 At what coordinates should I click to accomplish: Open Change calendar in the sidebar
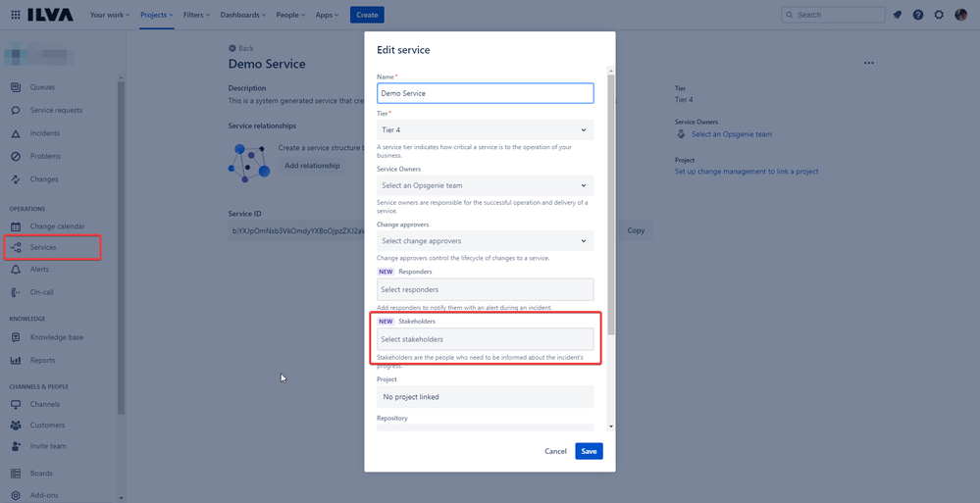60,226
